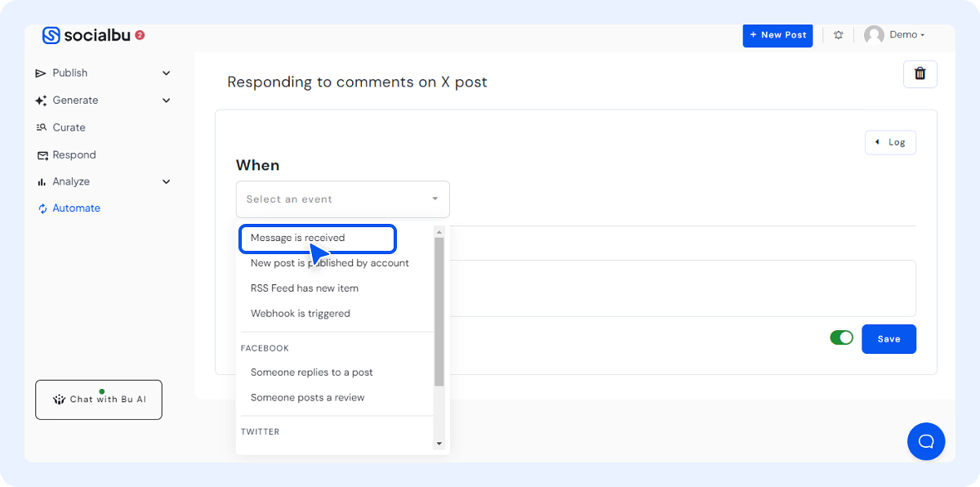This screenshot has width=980, height=487.
Task: Open notifications bell icon
Action: [x=838, y=35]
